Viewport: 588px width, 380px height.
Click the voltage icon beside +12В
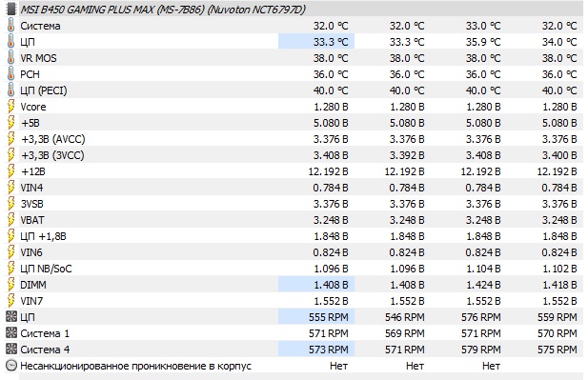click(10, 171)
